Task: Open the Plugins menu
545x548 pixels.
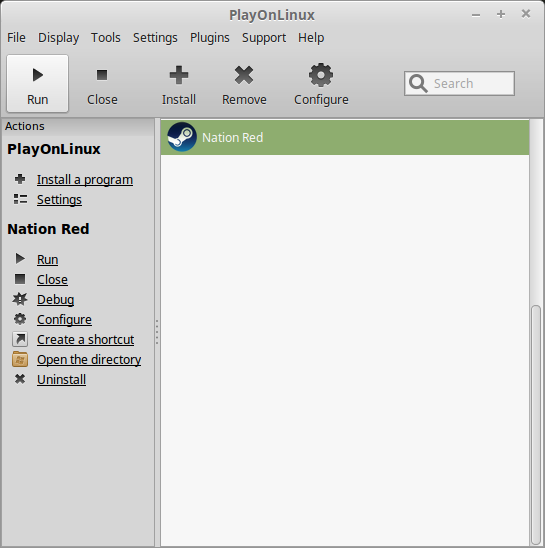Action: (x=210, y=37)
